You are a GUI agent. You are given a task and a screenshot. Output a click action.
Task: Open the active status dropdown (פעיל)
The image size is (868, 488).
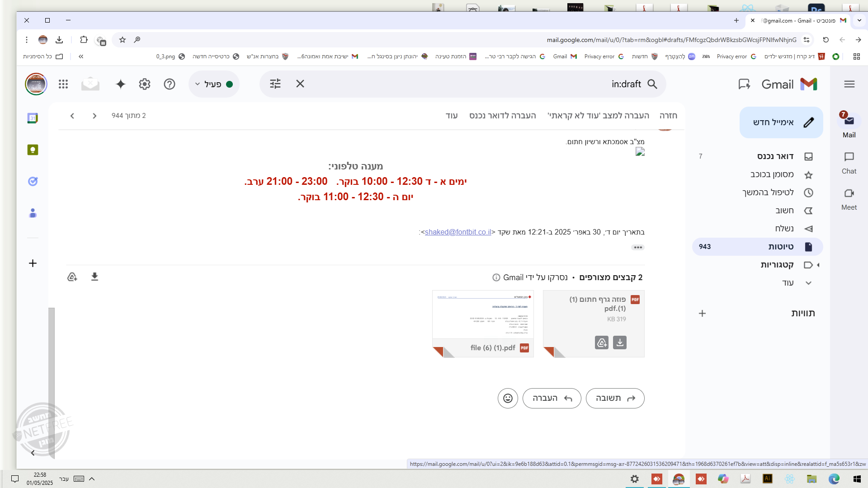click(x=214, y=84)
